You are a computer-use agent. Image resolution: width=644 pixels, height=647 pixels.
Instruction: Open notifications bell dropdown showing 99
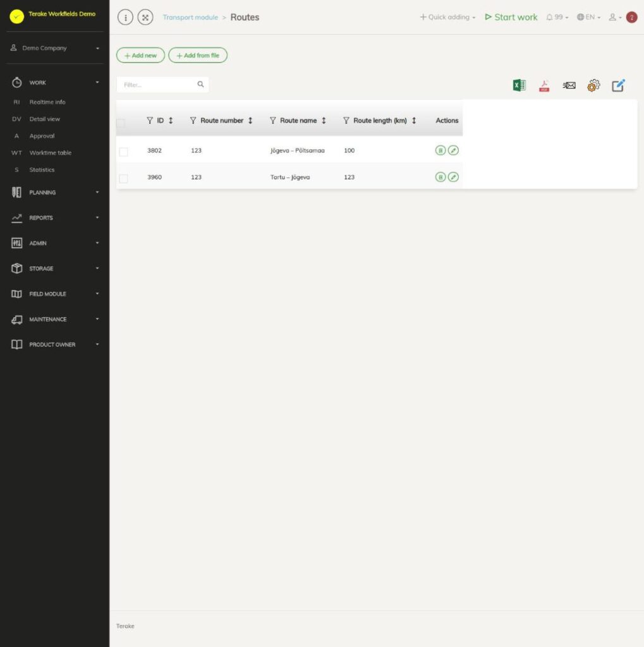click(557, 17)
